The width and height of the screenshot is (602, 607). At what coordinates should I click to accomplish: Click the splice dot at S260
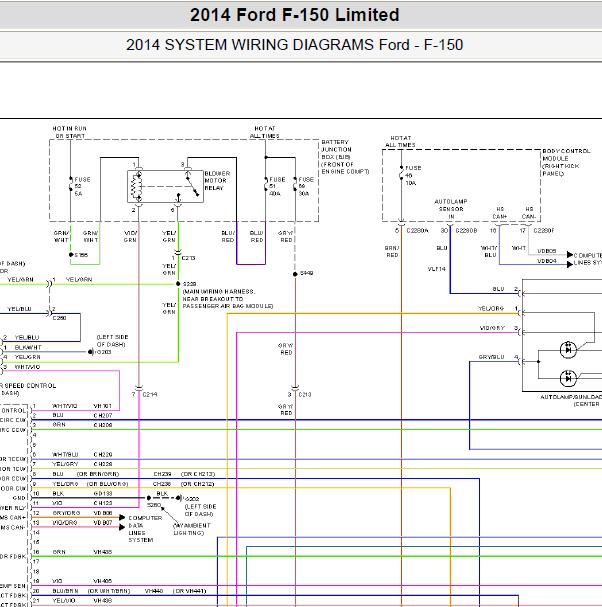point(149,498)
